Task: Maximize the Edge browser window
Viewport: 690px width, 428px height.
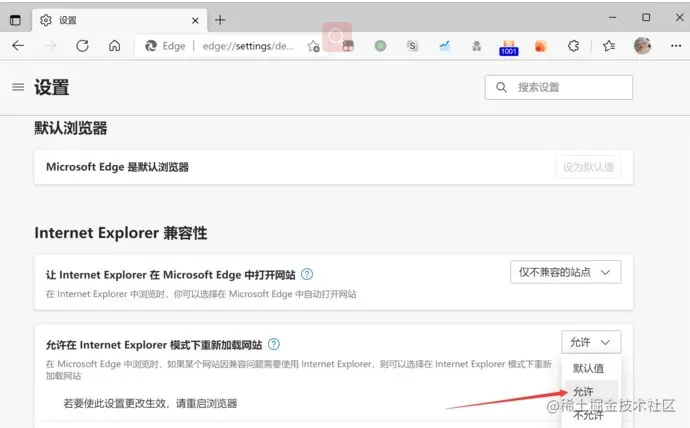Action: [646, 18]
